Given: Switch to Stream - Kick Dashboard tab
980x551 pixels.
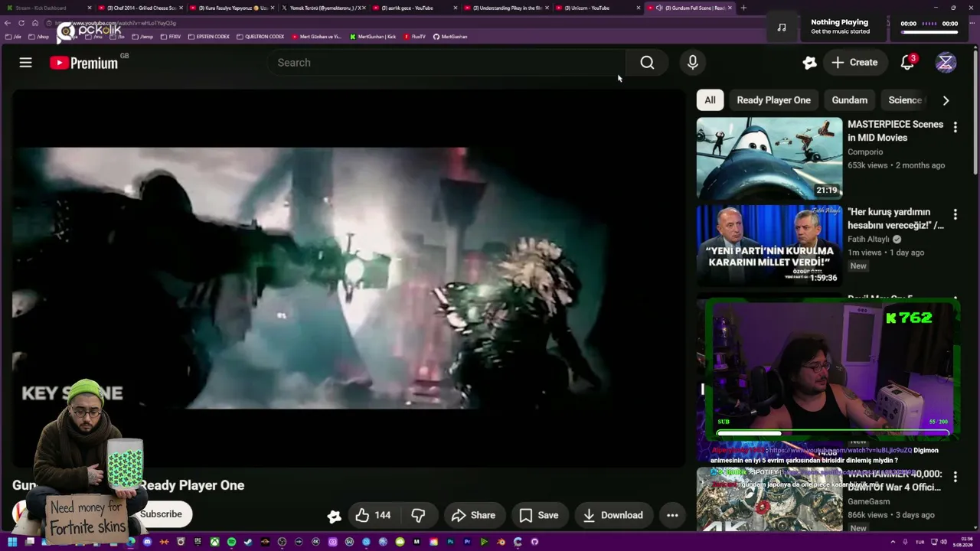Looking at the screenshot, I should click(49, 8).
